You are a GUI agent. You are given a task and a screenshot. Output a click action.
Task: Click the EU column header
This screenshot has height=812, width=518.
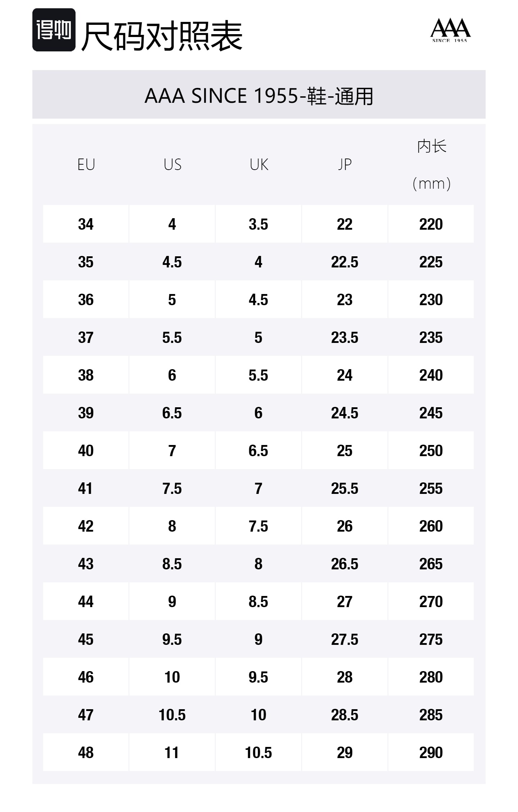coord(86,165)
